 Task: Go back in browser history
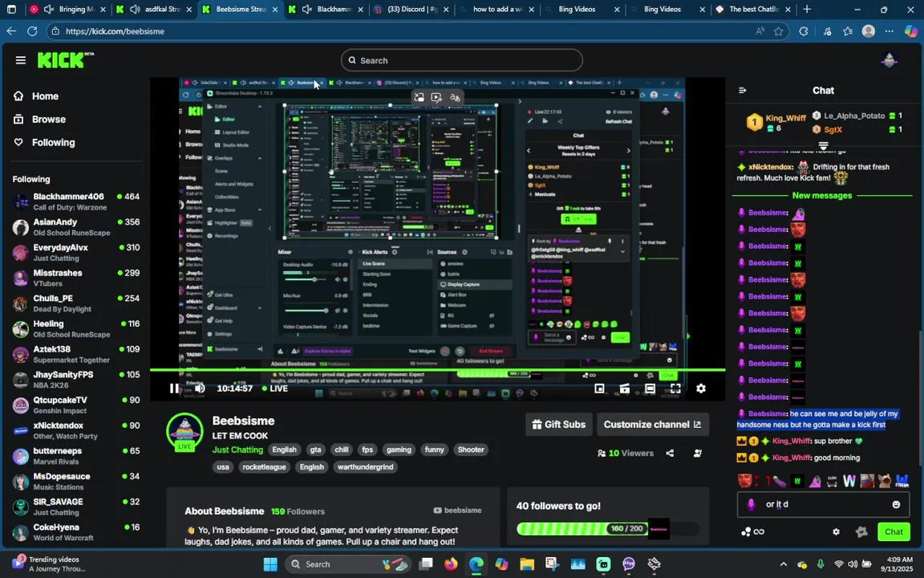pos(11,31)
